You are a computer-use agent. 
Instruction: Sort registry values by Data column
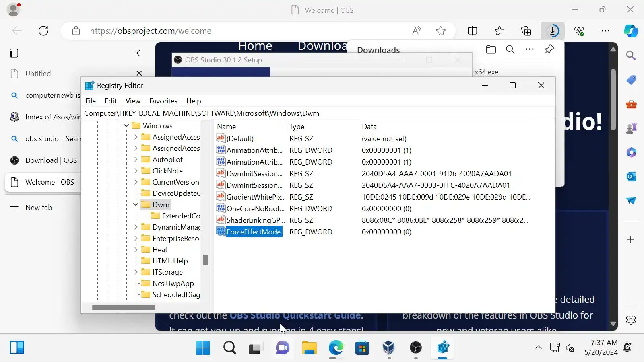click(446, 126)
